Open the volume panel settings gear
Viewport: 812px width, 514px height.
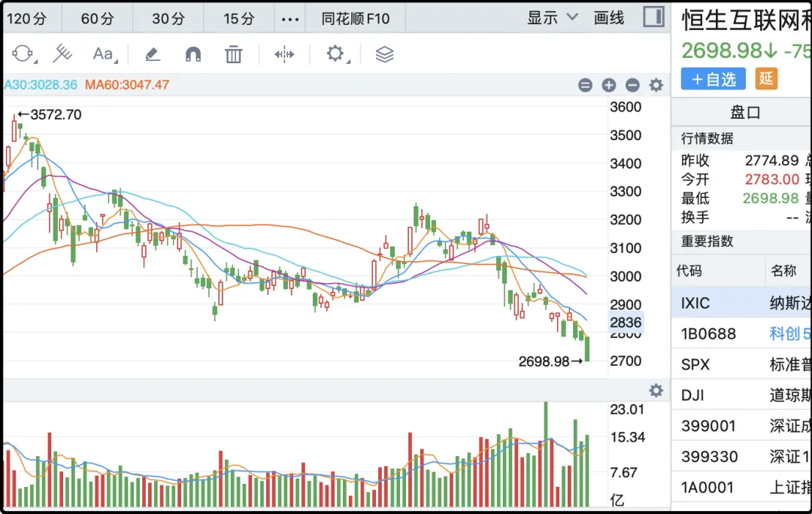[x=656, y=391]
